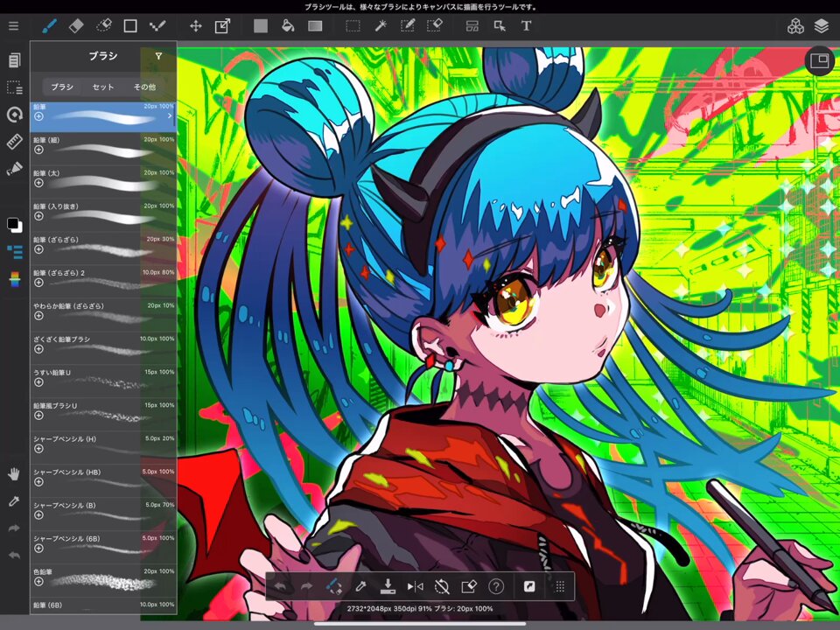
Task: Select the 鉛筆 (ざらざら) 2 brush
Action: point(103,281)
